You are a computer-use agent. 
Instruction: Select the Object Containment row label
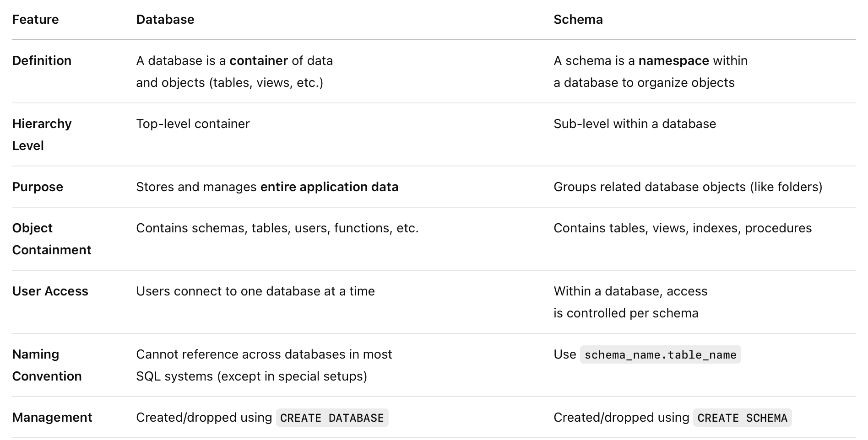(52, 239)
